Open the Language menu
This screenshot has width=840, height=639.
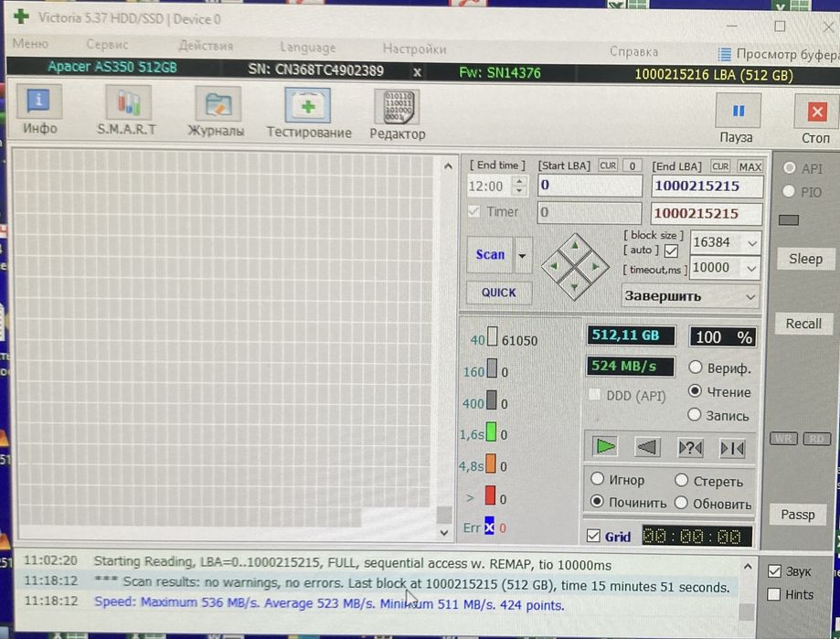pyautogui.click(x=307, y=48)
